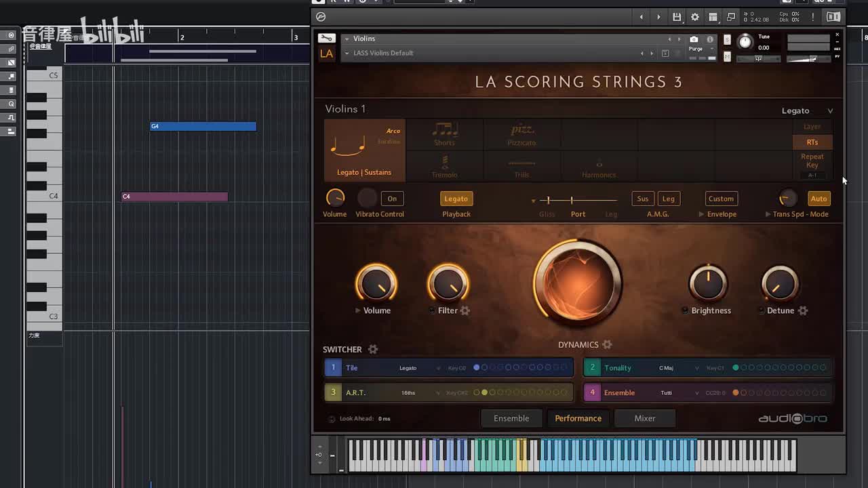Adjust the Brightness knob

(x=708, y=283)
